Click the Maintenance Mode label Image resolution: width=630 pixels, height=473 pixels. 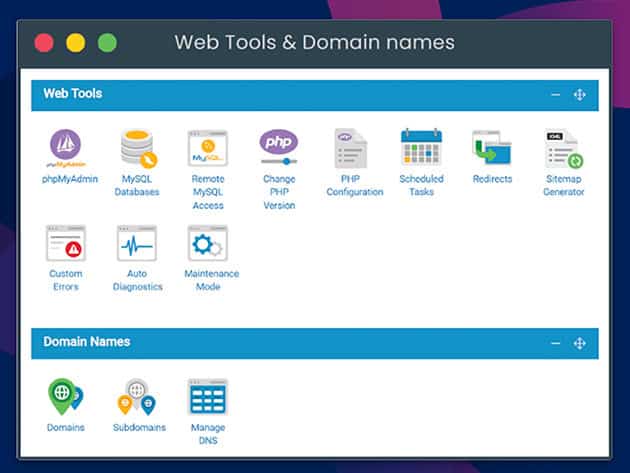click(212, 280)
